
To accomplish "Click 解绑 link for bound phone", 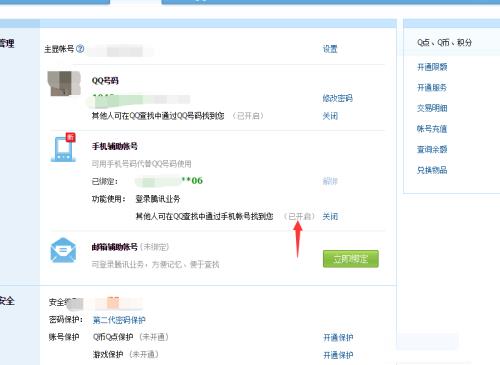I will 330,181.
